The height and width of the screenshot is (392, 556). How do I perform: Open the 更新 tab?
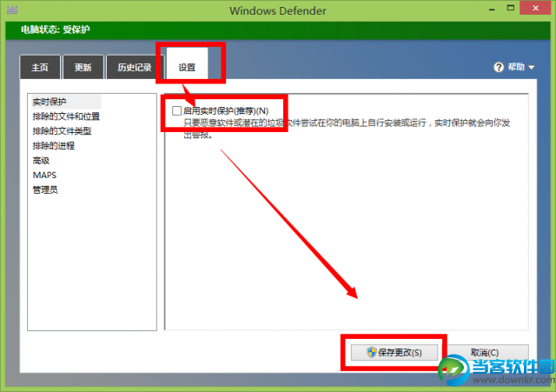(x=83, y=67)
